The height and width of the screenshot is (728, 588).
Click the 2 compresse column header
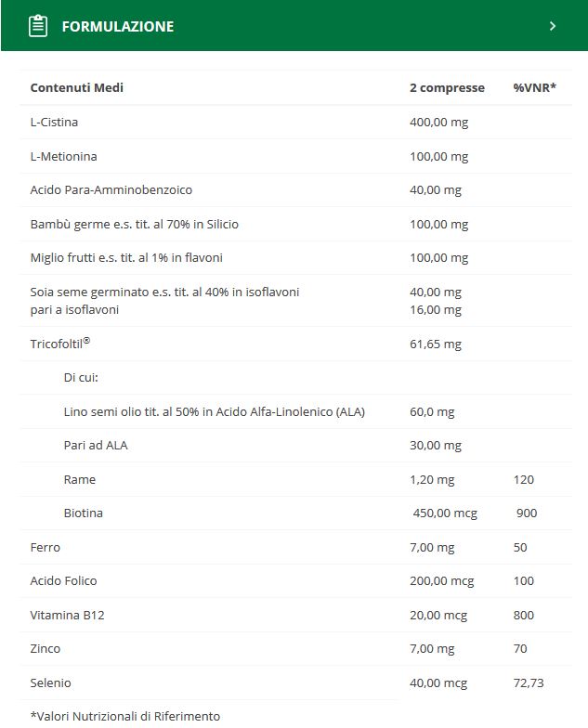(447, 87)
